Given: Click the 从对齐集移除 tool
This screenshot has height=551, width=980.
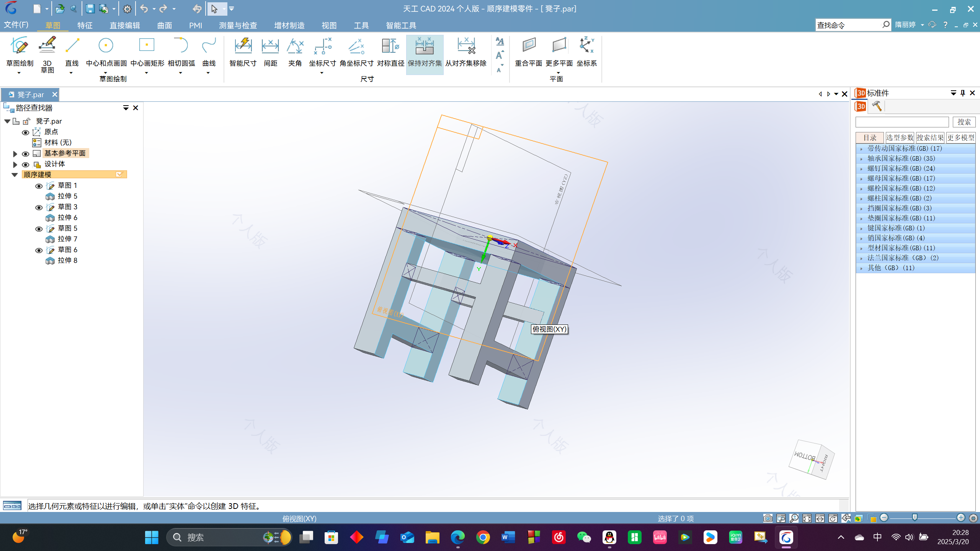Looking at the screenshot, I should [x=465, y=52].
